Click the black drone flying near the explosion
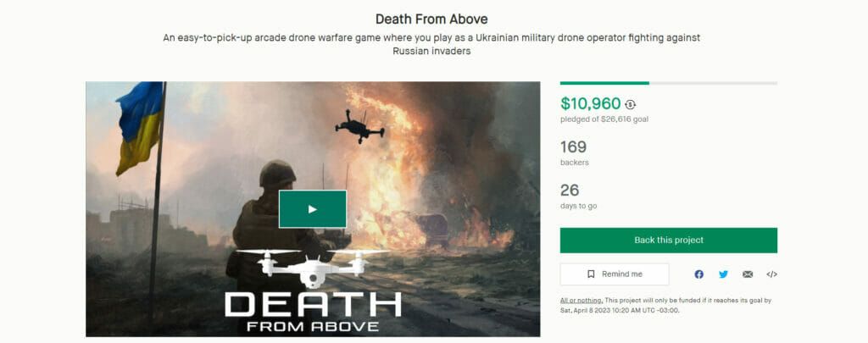Screen dimensions: 868x343 pos(359,127)
